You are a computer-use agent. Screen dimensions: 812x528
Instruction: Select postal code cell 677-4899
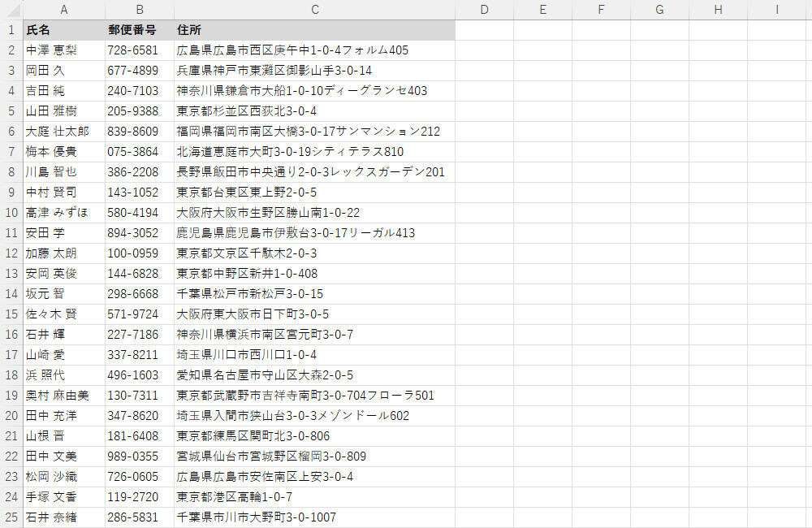click(140, 71)
